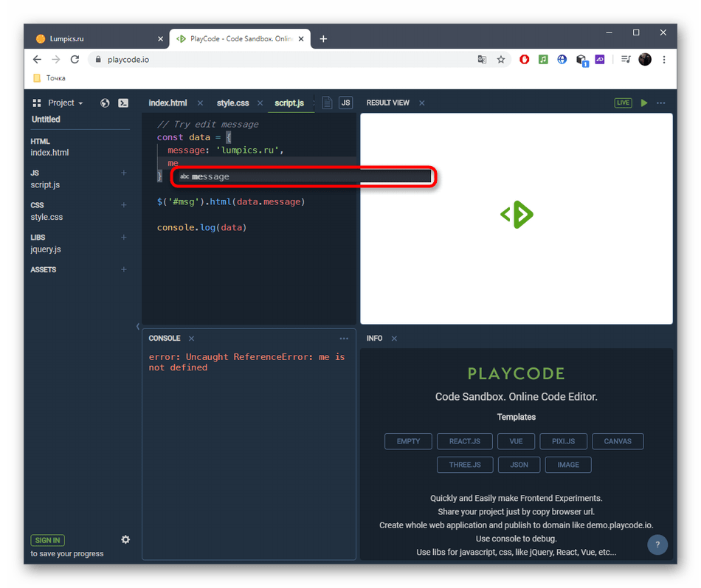This screenshot has width=701, height=588.
Task: Click the green run play button
Action: [644, 103]
